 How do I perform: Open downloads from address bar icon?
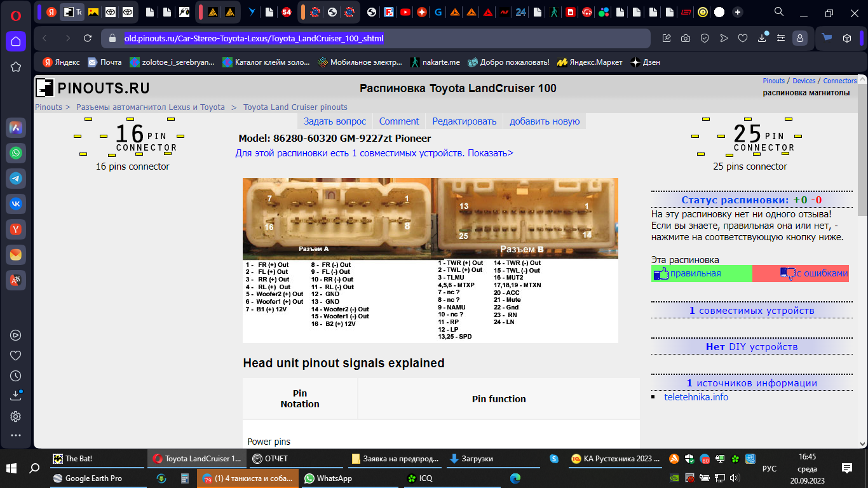(x=763, y=38)
